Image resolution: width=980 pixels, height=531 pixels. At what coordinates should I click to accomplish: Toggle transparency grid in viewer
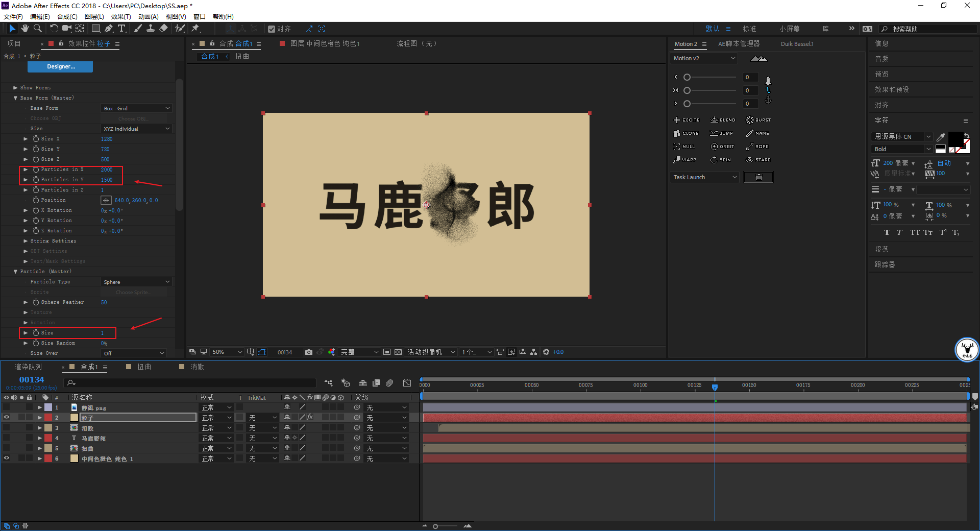398,352
